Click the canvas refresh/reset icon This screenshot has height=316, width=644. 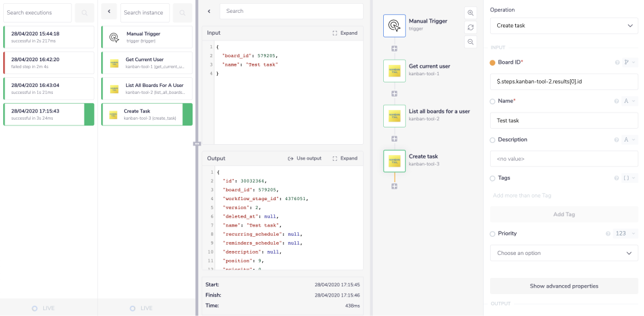tap(471, 28)
